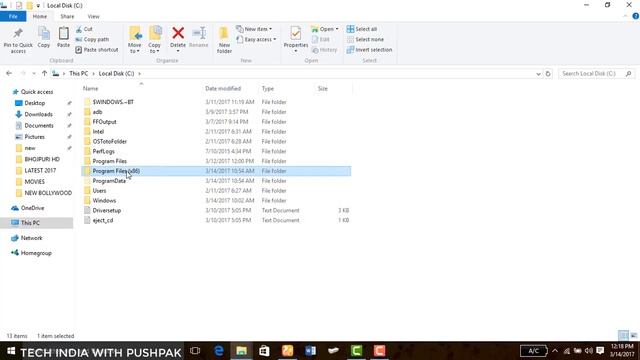Open OneDrive in navigation pane
The image size is (640, 360).
(x=32, y=208)
